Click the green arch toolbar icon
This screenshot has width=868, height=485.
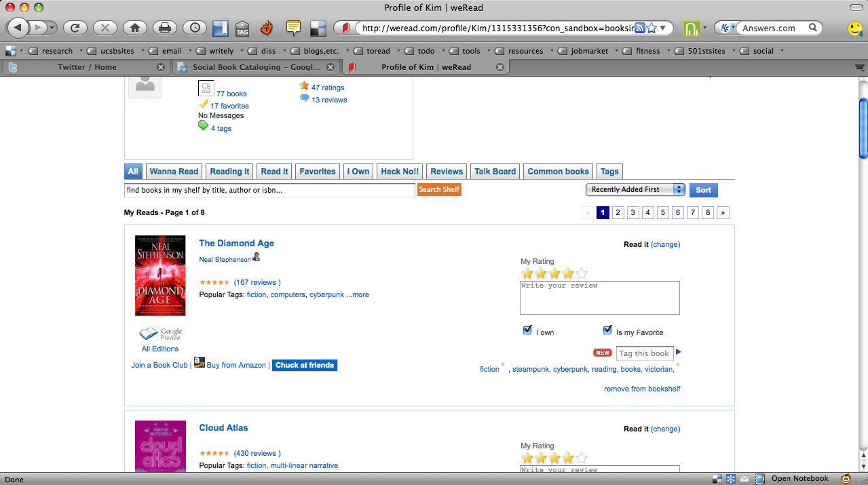[691, 28]
